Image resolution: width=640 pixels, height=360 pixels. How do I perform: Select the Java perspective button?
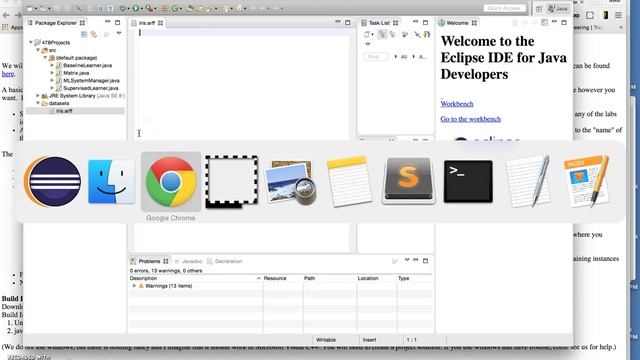coord(558,8)
